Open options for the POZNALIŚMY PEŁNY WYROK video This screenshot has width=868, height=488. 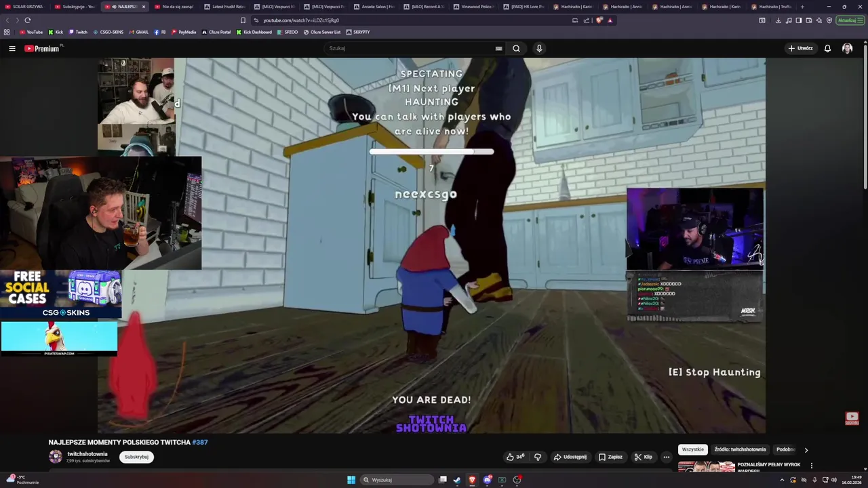click(811, 466)
